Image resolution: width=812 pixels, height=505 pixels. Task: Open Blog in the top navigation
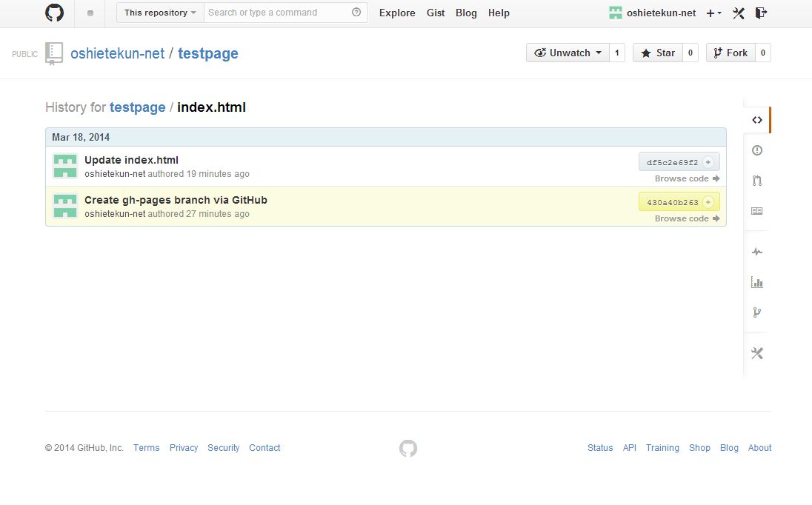[x=466, y=13]
